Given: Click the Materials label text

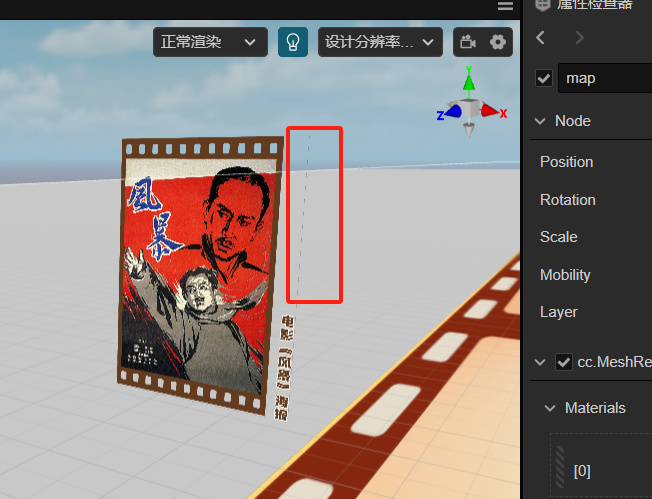Looking at the screenshot, I should click(595, 408).
